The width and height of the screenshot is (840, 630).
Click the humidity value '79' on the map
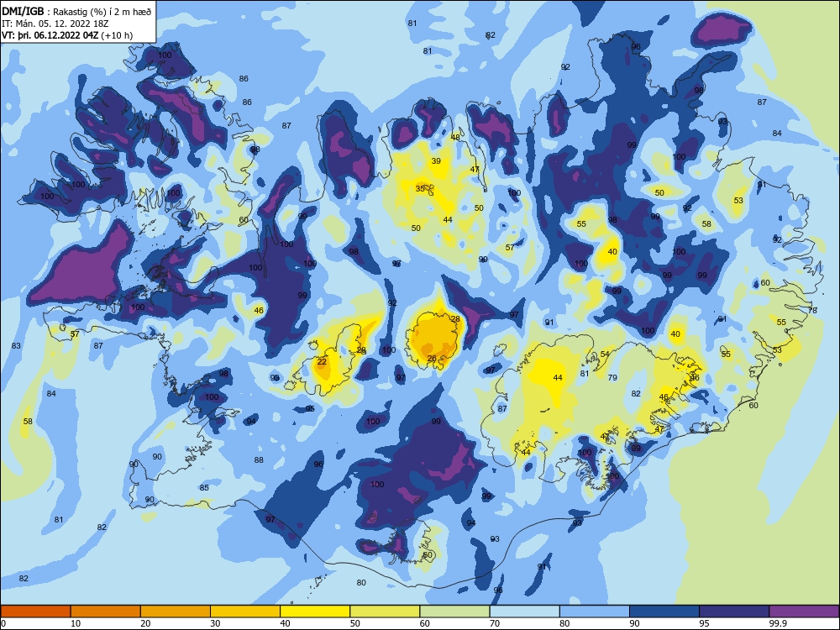[613, 378]
